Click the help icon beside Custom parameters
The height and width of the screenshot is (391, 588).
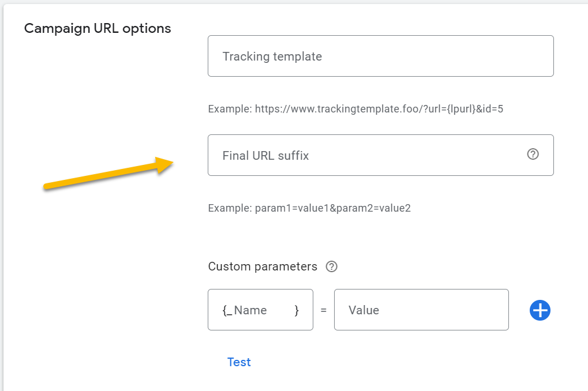pos(331,267)
